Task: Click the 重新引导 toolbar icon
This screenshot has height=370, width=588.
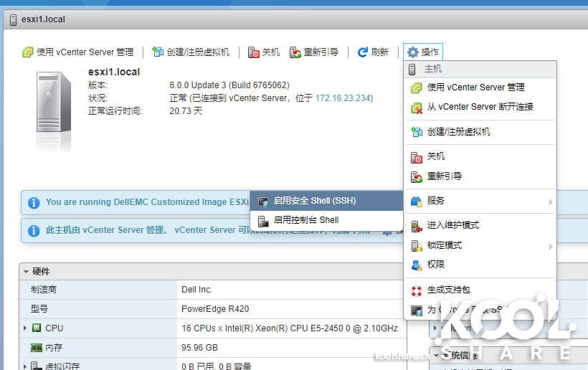Action: pyautogui.click(x=295, y=52)
